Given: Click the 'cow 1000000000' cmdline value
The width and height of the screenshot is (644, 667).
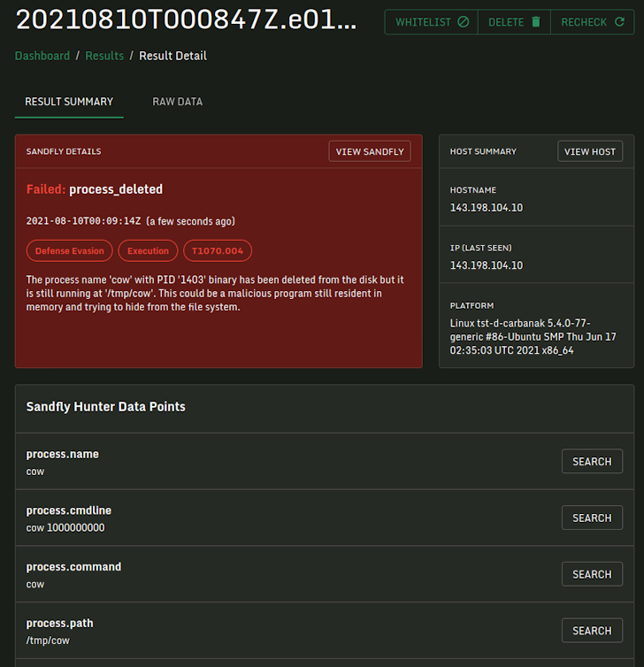Looking at the screenshot, I should tap(65, 528).
